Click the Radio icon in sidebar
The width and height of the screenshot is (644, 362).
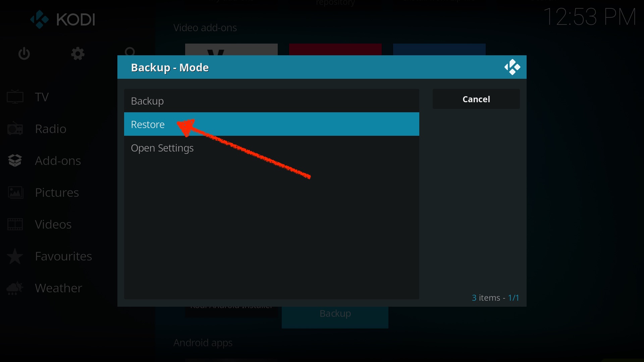[15, 129]
